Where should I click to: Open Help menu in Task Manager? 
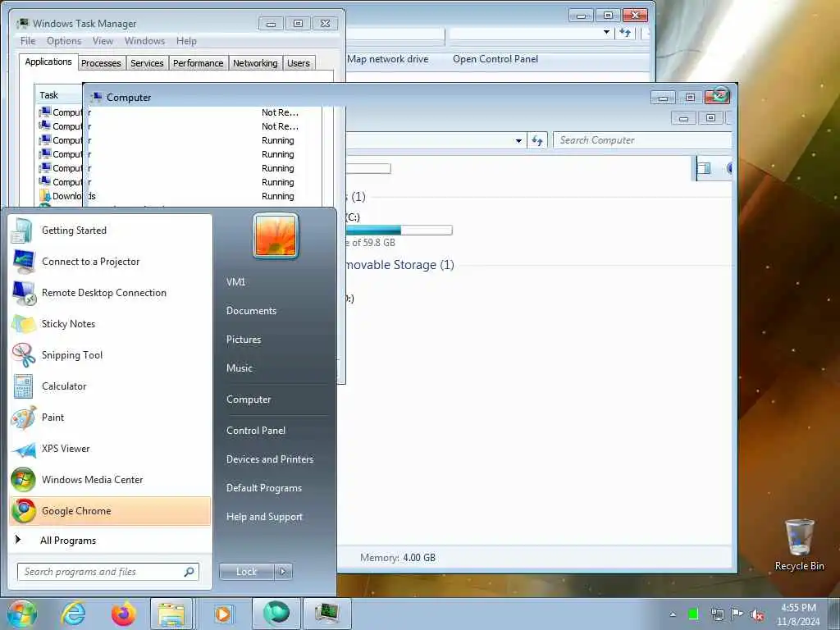coord(186,41)
